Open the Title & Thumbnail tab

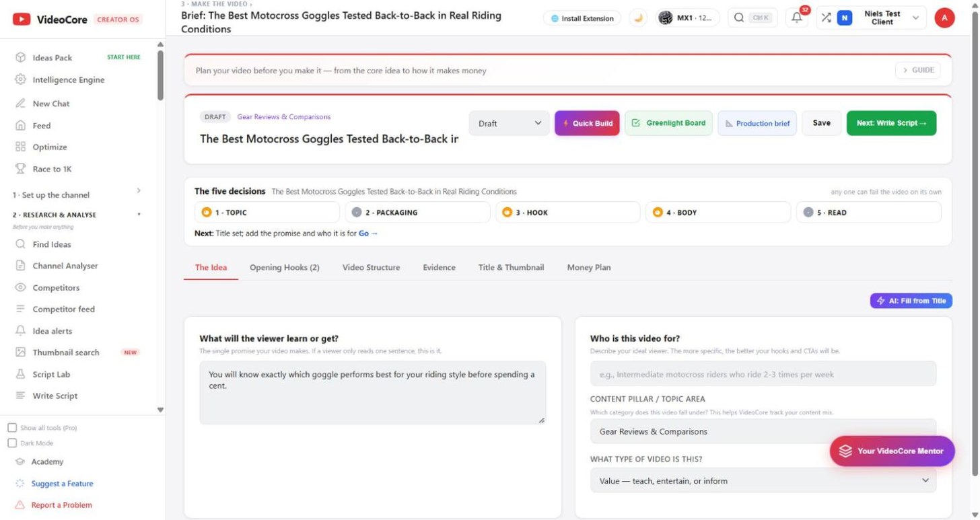pyautogui.click(x=511, y=267)
